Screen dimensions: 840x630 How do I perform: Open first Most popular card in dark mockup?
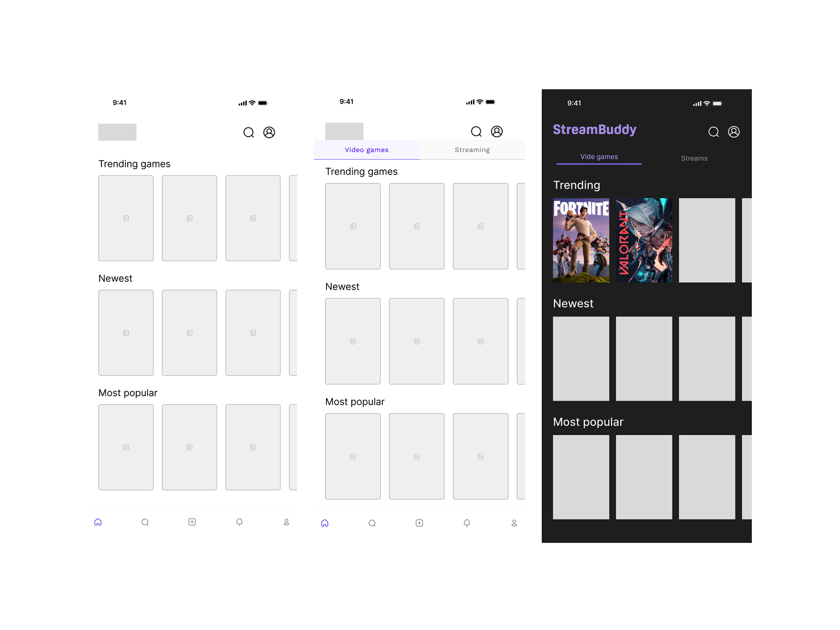tap(581, 477)
